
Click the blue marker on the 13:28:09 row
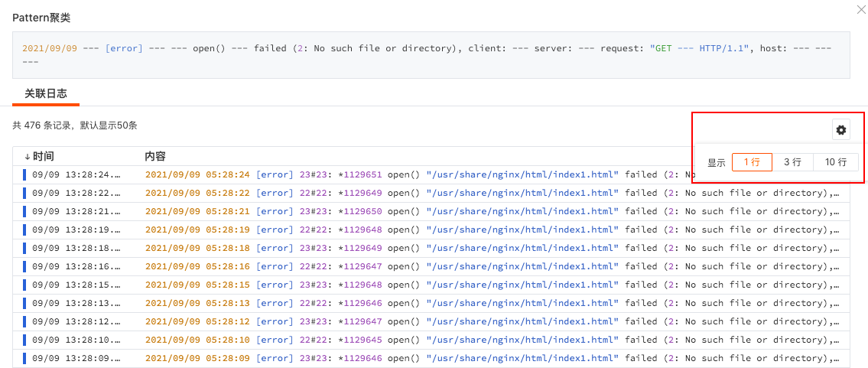24,358
